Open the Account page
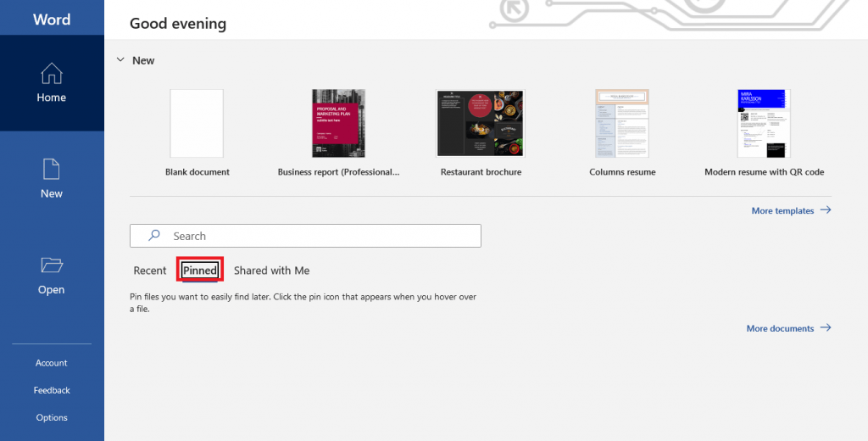Viewport: 868px width, 441px height. (x=52, y=363)
